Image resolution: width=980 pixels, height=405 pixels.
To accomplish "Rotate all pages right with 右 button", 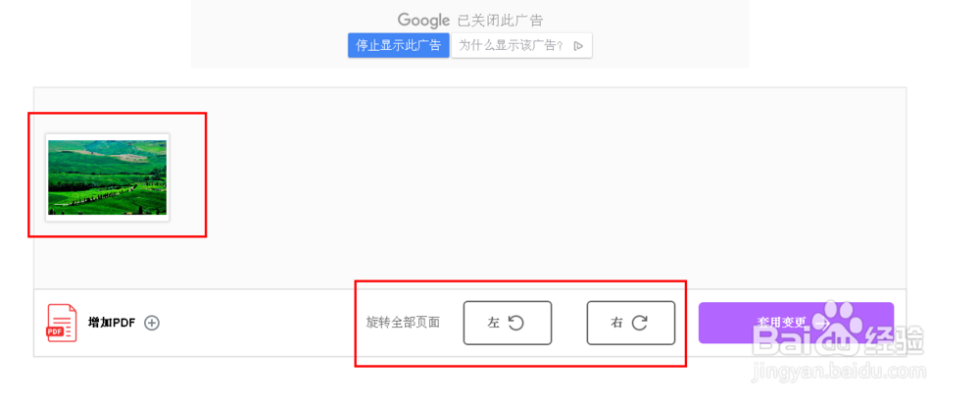I will pyautogui.click(x=630, y=323).
